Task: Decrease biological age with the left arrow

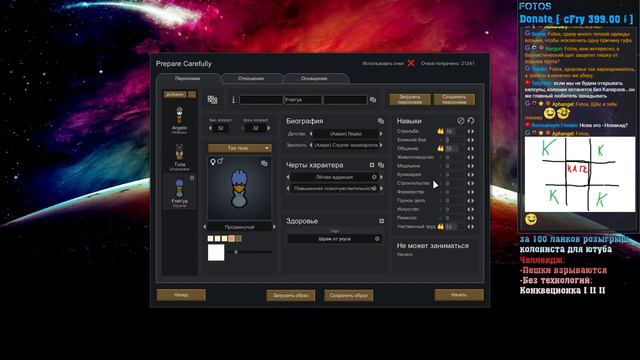Action: click(x=211, y=128)
